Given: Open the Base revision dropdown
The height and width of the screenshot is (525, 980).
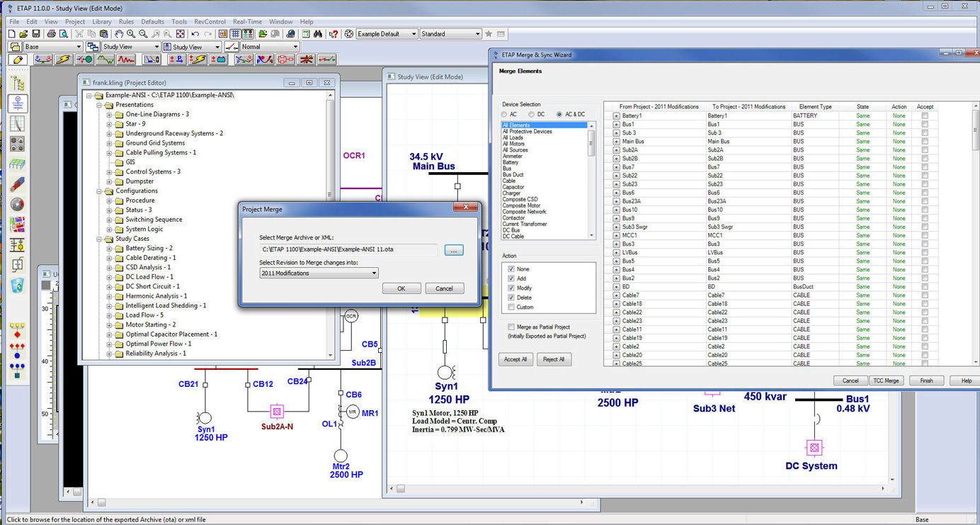Looking at the screenshot, I should 52,47.
